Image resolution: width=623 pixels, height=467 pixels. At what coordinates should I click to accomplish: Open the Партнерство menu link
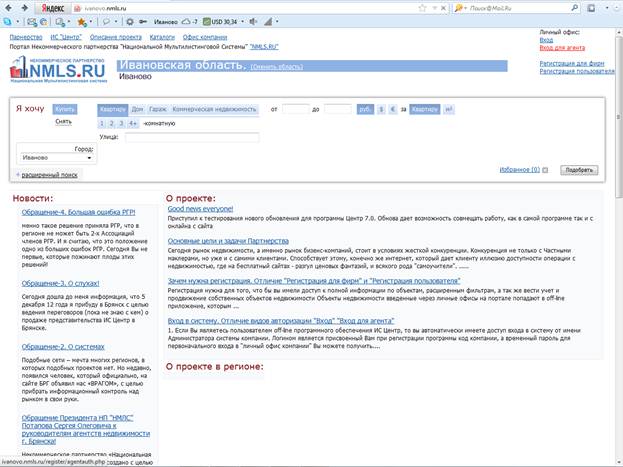(x=26, y=37)
